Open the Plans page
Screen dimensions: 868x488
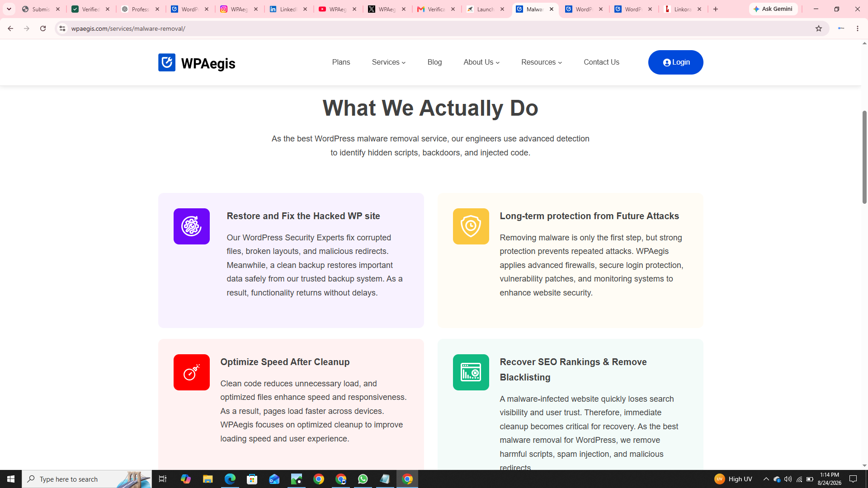click(341, 62)
